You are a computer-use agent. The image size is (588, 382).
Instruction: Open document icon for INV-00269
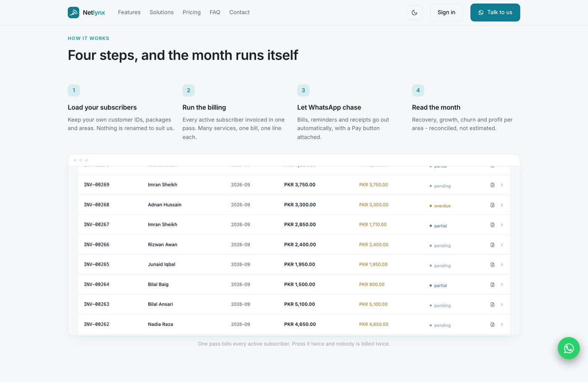pyautogui.click(x=492, y=185)
